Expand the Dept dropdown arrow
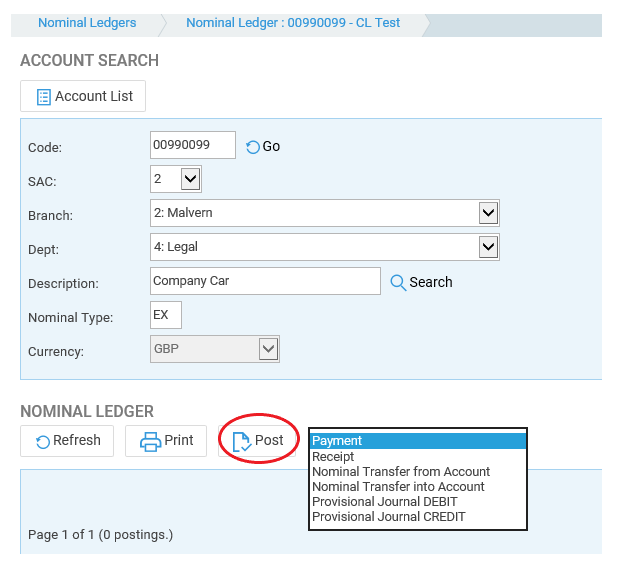This screenshot has width=617, height=567. (488, 247)
